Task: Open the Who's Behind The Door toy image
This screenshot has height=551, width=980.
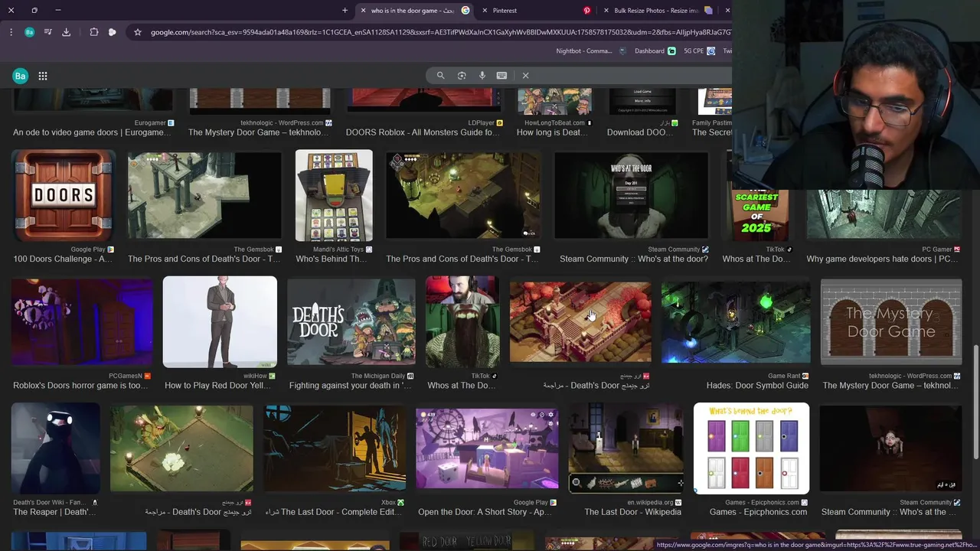Action: pyautogui.click(x=334, y=195)
